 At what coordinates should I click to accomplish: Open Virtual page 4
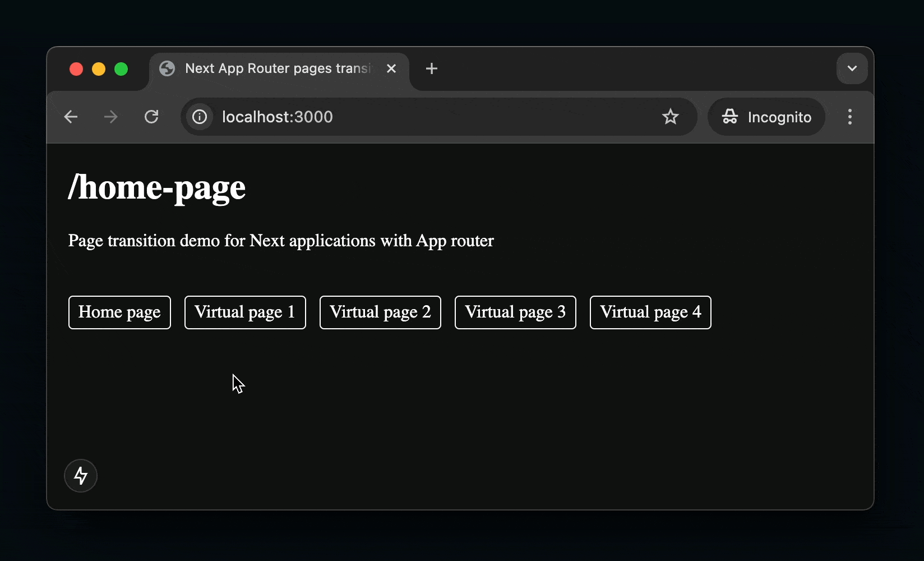coord(650,312)
